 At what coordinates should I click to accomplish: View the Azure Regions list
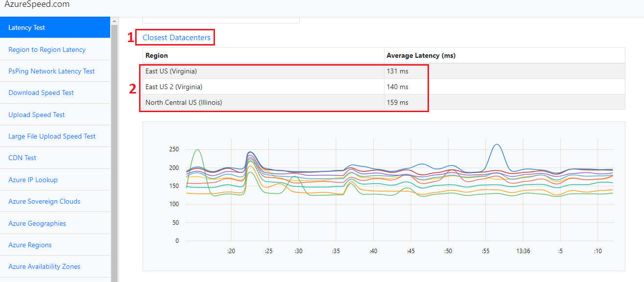tap(29, 244)
